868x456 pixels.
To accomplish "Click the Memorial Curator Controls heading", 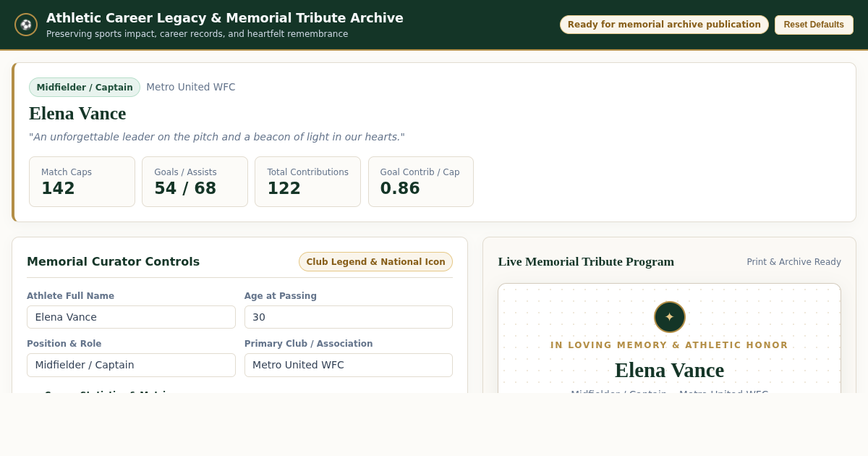I will (x=113, y=261).
